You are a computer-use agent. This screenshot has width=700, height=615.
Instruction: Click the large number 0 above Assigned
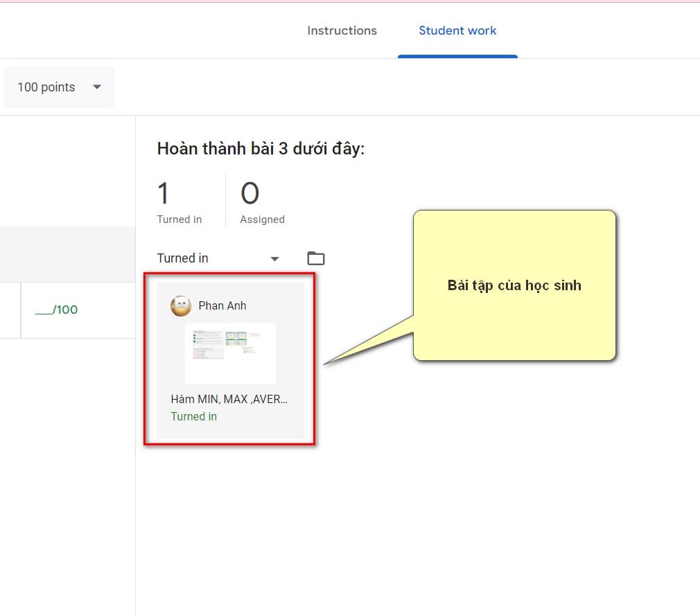[x=250, y=193]
